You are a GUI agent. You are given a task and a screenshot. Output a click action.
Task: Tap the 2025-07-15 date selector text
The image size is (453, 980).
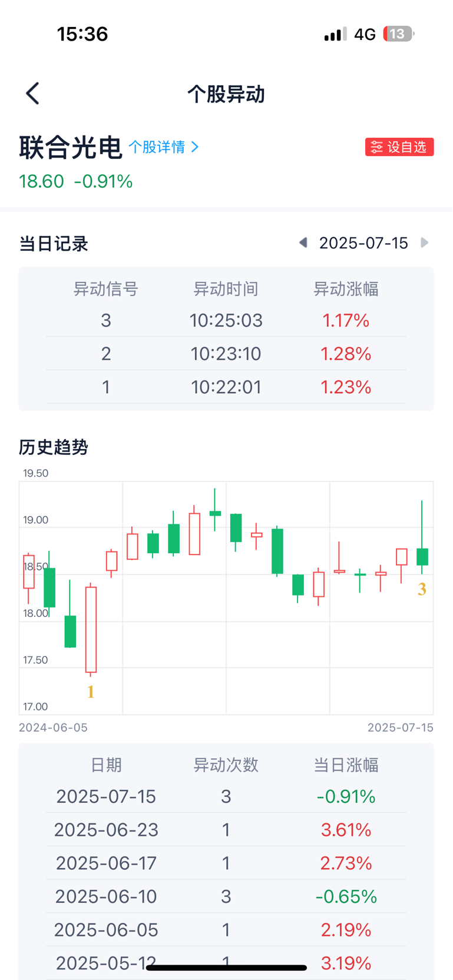(x=363, y=243)
